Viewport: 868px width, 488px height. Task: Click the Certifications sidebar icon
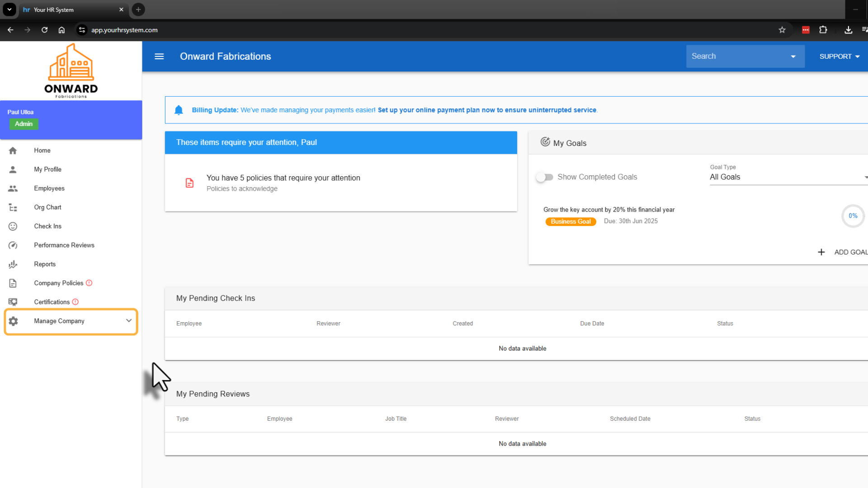(13, 302)
